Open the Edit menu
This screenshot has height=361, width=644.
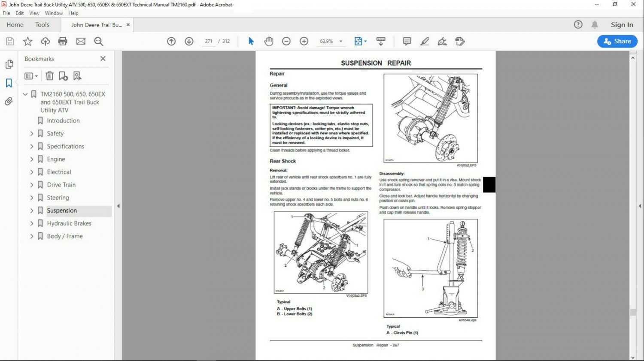coord(20,13)
